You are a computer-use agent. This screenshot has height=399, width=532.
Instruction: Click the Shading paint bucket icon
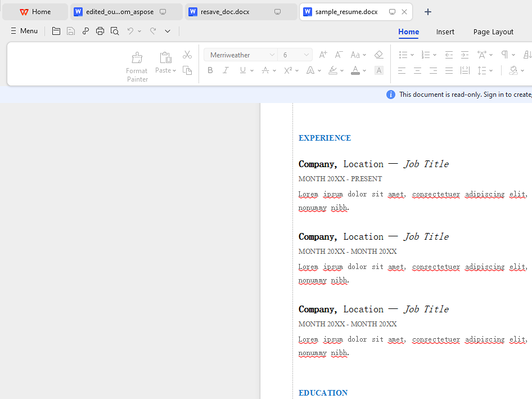[x=513, y=70]
